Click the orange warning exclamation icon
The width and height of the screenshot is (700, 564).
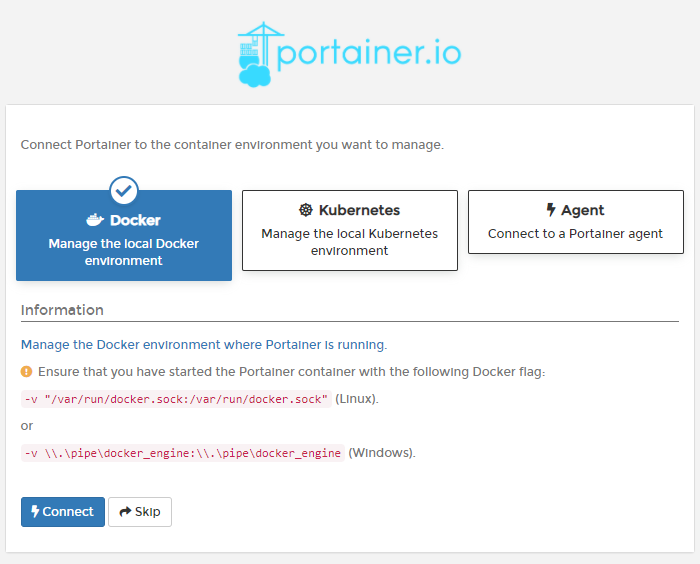click(x=26, y=372)
